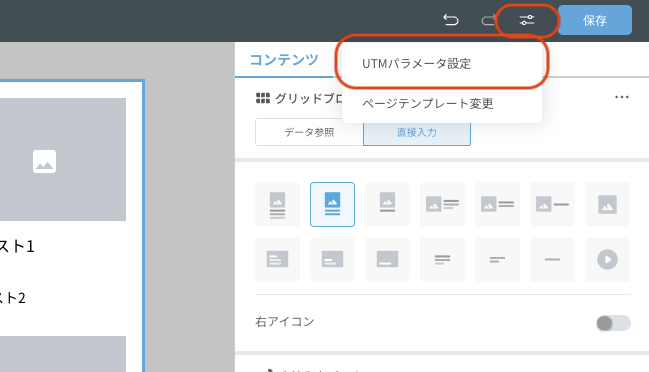Click the グリッドブロック grid icon
The height and width of the screenshot is (372, 649).
click(x=263, y=98)
